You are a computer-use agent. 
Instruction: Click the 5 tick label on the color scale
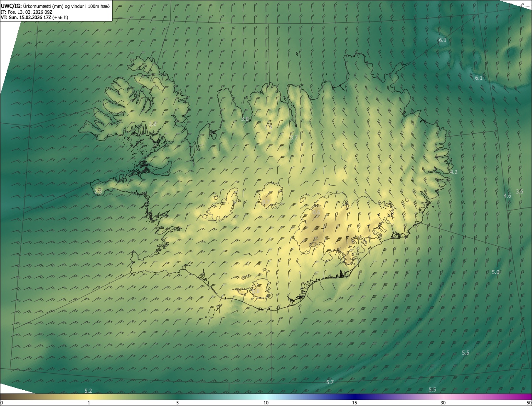(x=177, y=403)
